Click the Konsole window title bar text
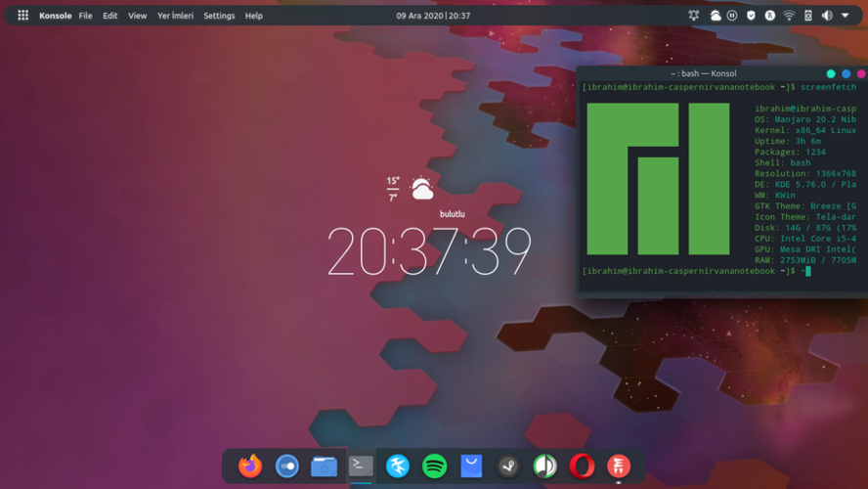Screen dimensions: 868x489 pyautogui.click(x=704, y=73)
